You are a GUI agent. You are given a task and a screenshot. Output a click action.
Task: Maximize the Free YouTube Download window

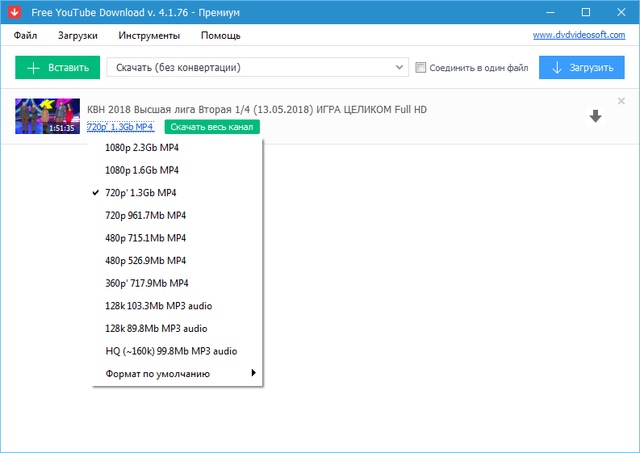pyautogui.click(x=586, y=12)
